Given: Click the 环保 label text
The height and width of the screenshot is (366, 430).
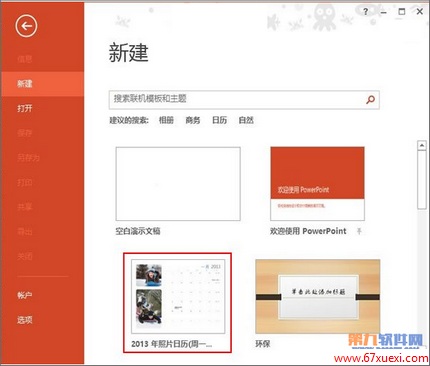Looking at the screenshot, I should (x=263, y=344).
